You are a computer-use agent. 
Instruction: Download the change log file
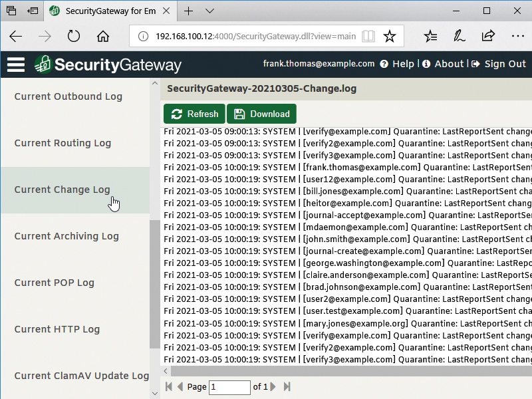pyautogui.click(x=261, y=114)
